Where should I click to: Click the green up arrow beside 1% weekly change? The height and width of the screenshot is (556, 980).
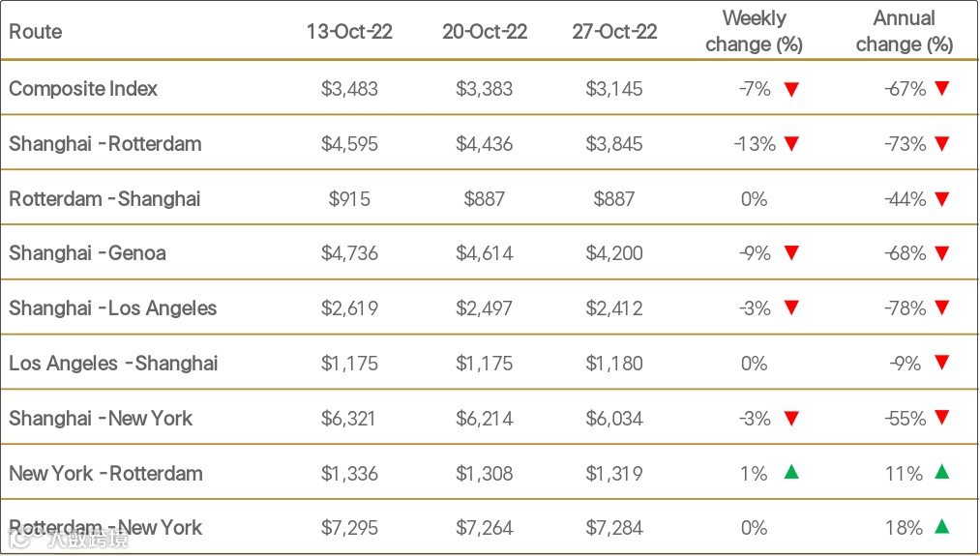pos(791,472)
